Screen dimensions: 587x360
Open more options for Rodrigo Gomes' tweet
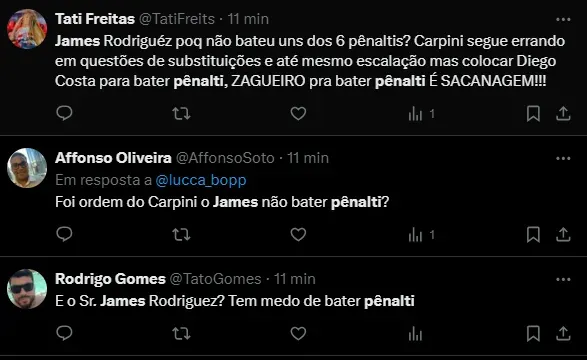[x=563, y=280]
